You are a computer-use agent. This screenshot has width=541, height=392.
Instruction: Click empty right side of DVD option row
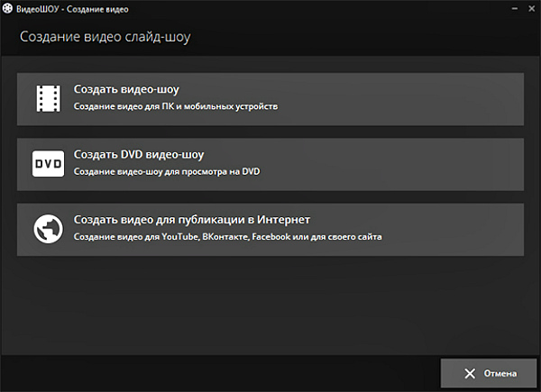coord(433,163)
